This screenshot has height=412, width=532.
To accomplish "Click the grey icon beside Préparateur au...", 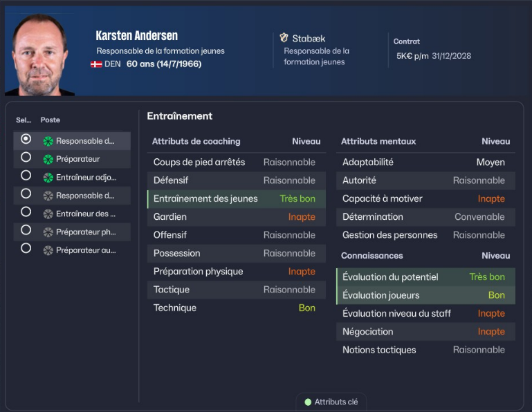I will 48,250.
